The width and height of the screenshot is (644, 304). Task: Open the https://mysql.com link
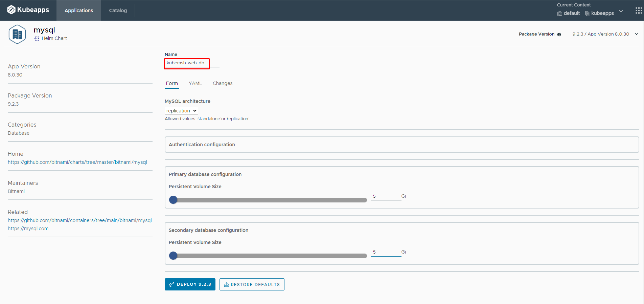coord(28,229)
